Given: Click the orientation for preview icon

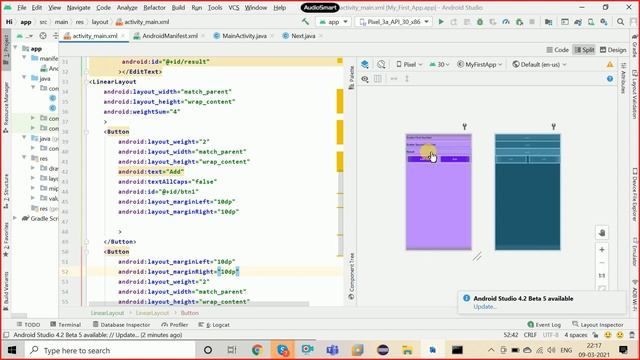Looking at the screenshot, I should coord(381,64).
